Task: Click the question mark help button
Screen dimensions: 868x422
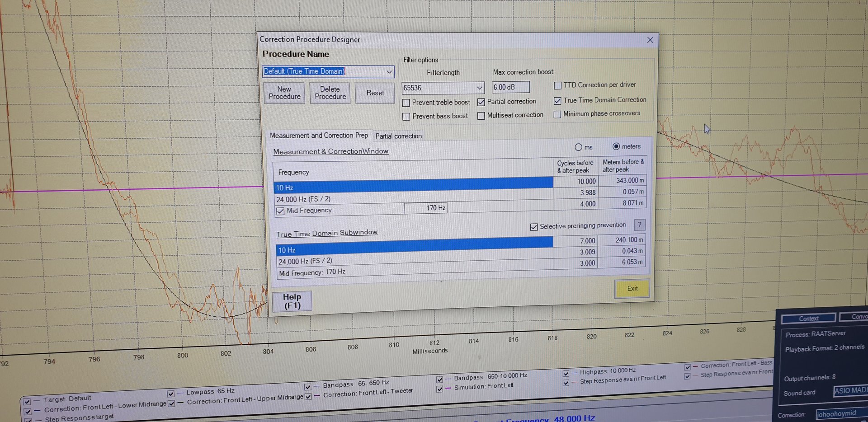Action: (x=639, y=225)
